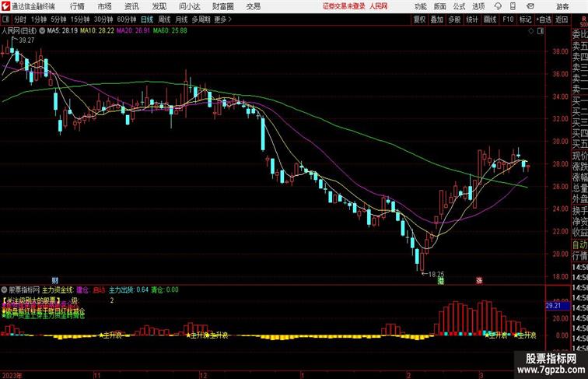The width and height of the screenshot is (588, 379).
Task: Click the 返回 back button
Action: [562, 19]
